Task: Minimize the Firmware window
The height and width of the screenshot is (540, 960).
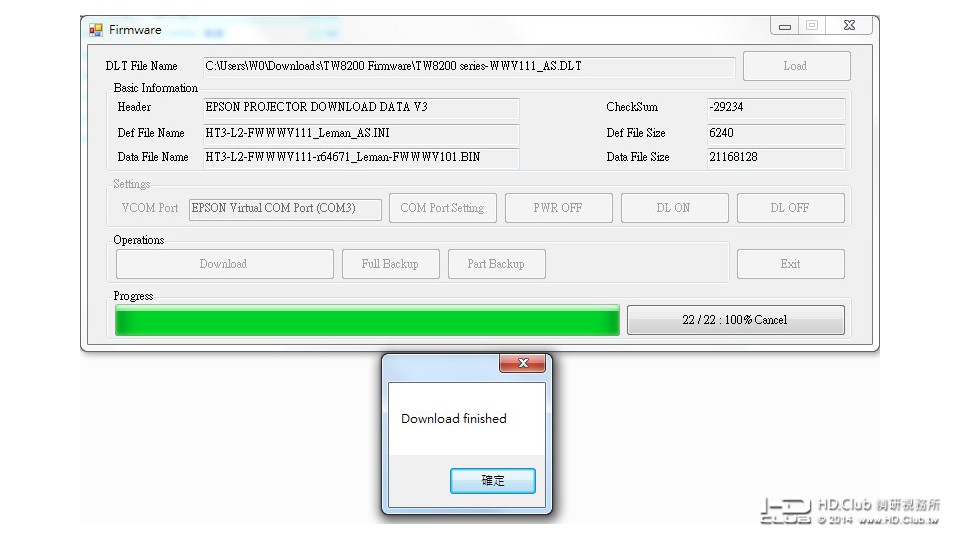Action: click(x=785, y=26)
